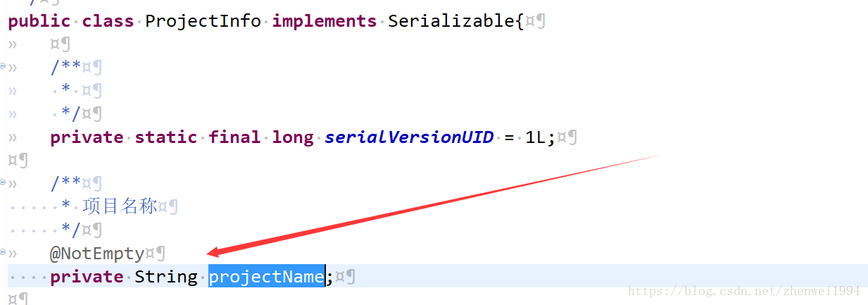
Task: Click the String type before projectName
Action: 166,277
